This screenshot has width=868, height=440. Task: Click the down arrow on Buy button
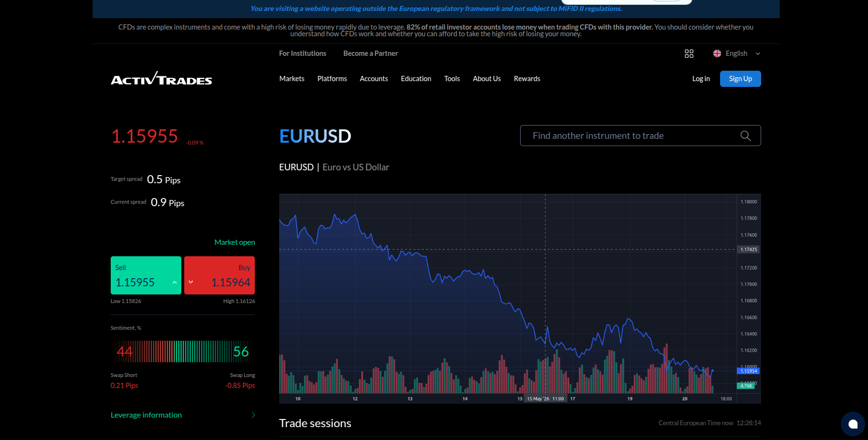191,283
